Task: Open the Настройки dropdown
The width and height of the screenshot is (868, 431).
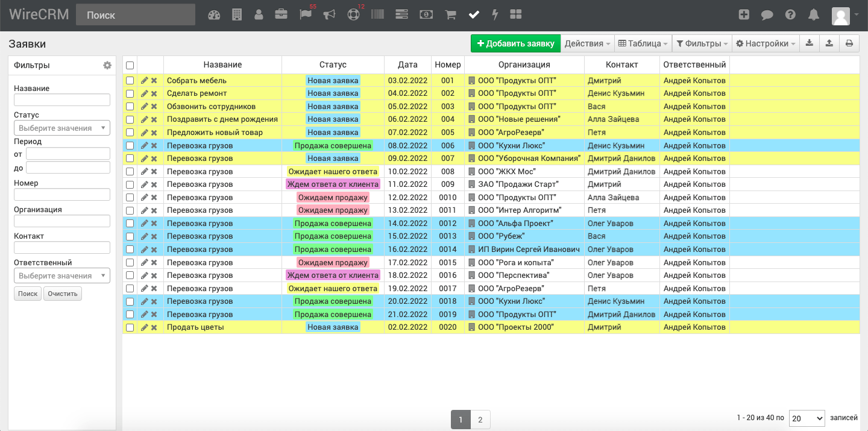Action: 766,43
